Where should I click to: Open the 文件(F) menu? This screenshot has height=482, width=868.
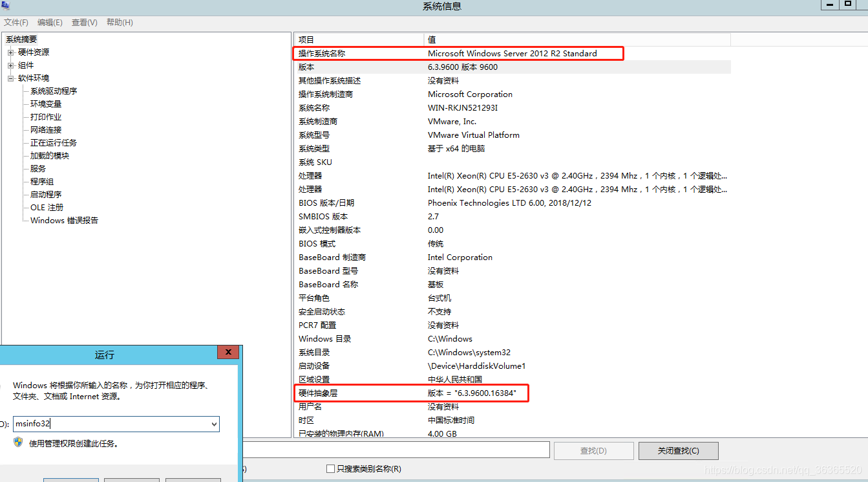pos(16,23)
